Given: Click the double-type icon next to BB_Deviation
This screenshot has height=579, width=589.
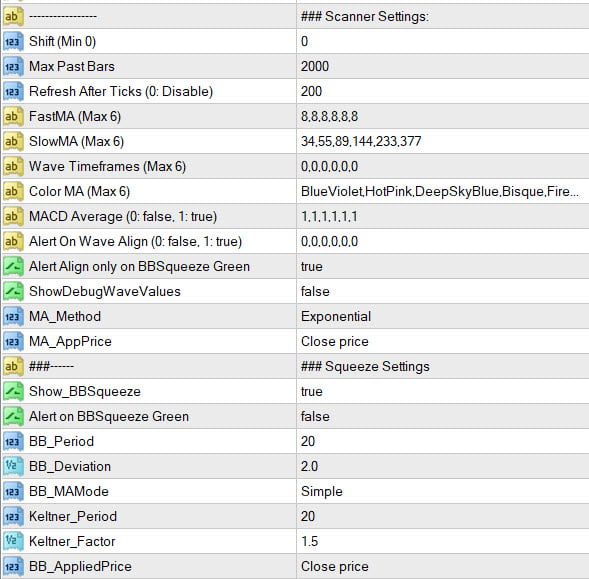Looking at the screenshot, I should 13,466.
